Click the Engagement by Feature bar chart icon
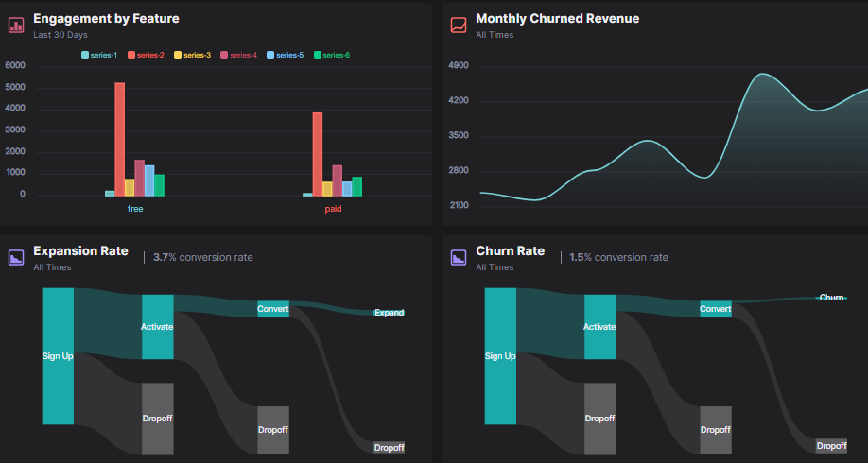 point(15,25)
